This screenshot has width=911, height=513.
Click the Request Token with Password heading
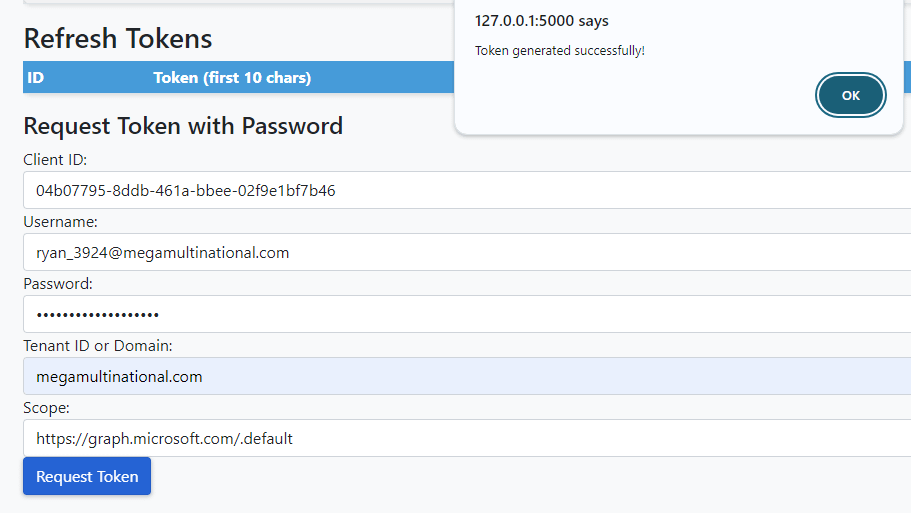(x=183, y=126)
